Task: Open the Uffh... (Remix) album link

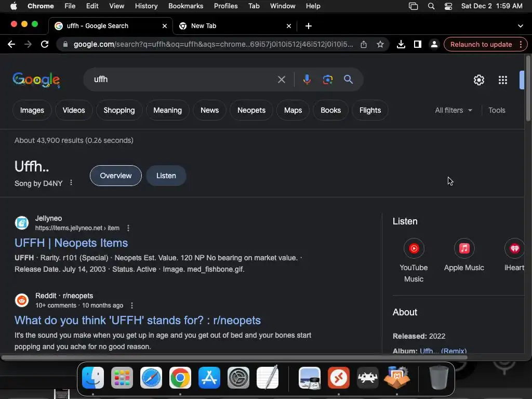Action: tap(443, 351)
